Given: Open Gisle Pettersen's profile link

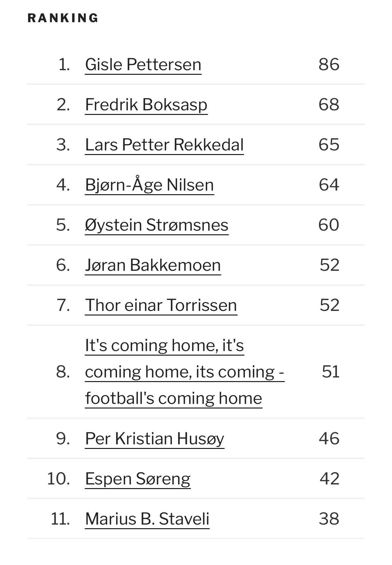Looking at the screenshot, I should (x=143, y=64).
